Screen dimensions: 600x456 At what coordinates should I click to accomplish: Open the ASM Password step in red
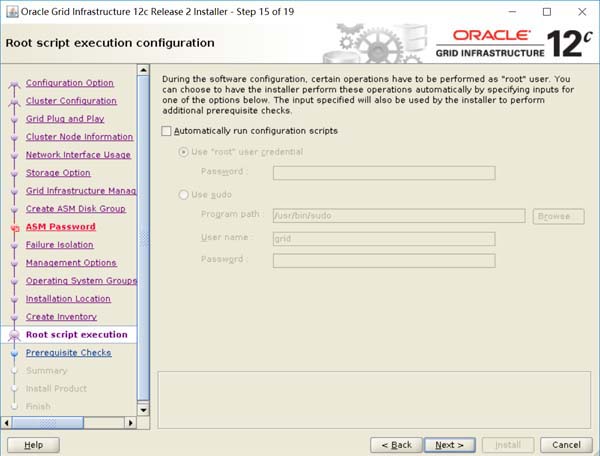tap(60, 227)
